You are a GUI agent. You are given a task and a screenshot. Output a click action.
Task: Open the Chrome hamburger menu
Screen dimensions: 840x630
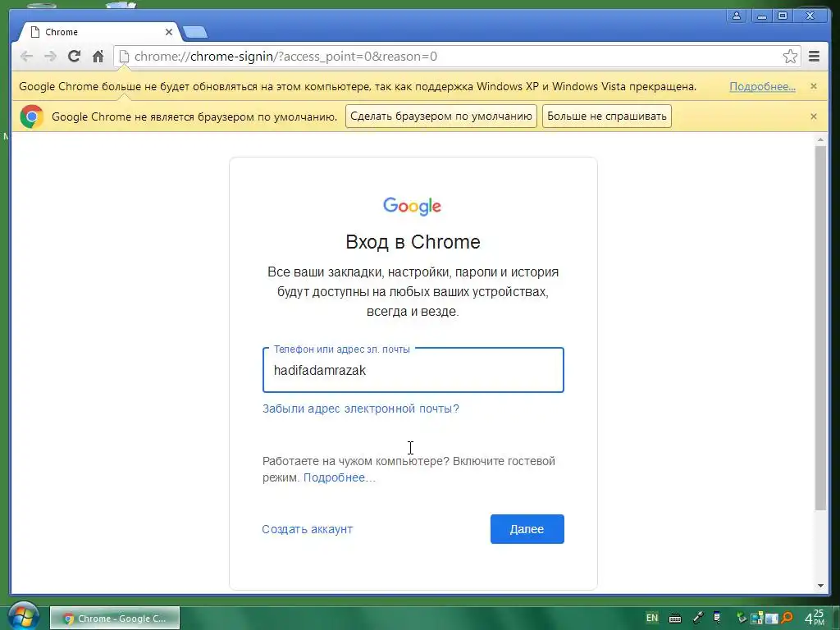click(x=815, y=57)
